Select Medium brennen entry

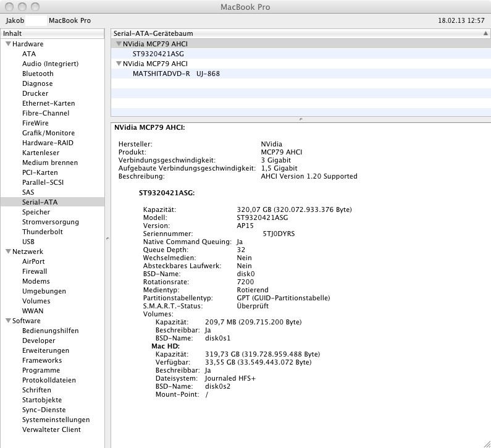[x=50, y=163]
